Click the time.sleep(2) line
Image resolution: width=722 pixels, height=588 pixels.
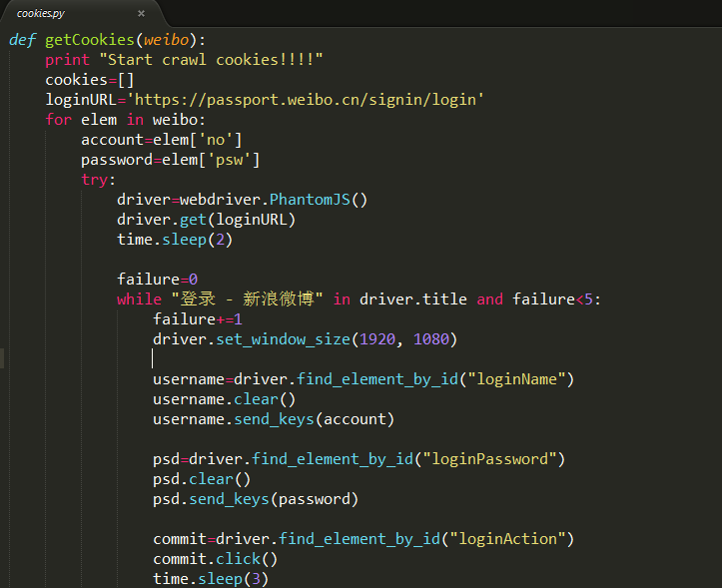(x=175, y=240)
